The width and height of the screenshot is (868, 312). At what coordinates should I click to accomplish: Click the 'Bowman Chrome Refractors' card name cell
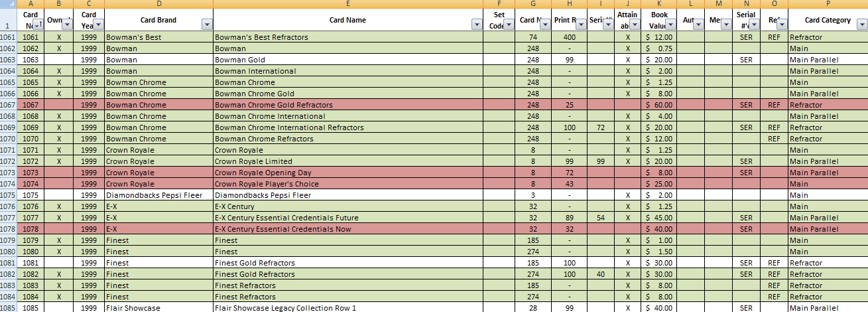pos(348,139)
